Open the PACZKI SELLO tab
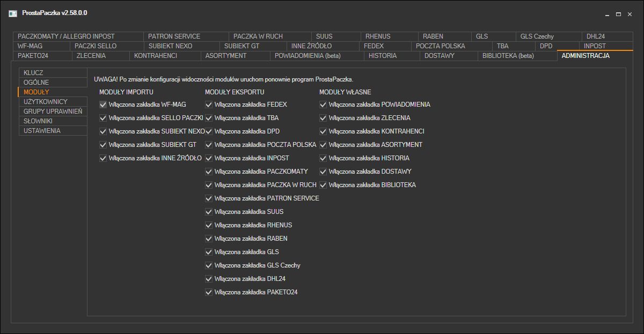 pos(107,46)
